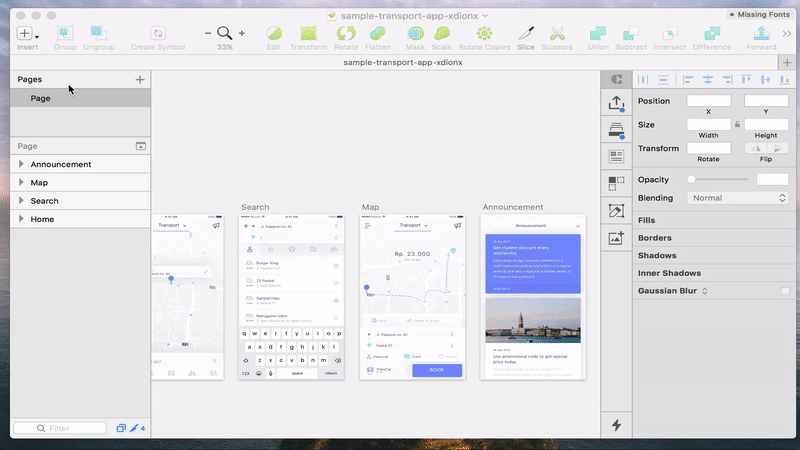Toggle the size proportions lock
This screenshot has height=450, width=800.
click(x=738, y=124)
